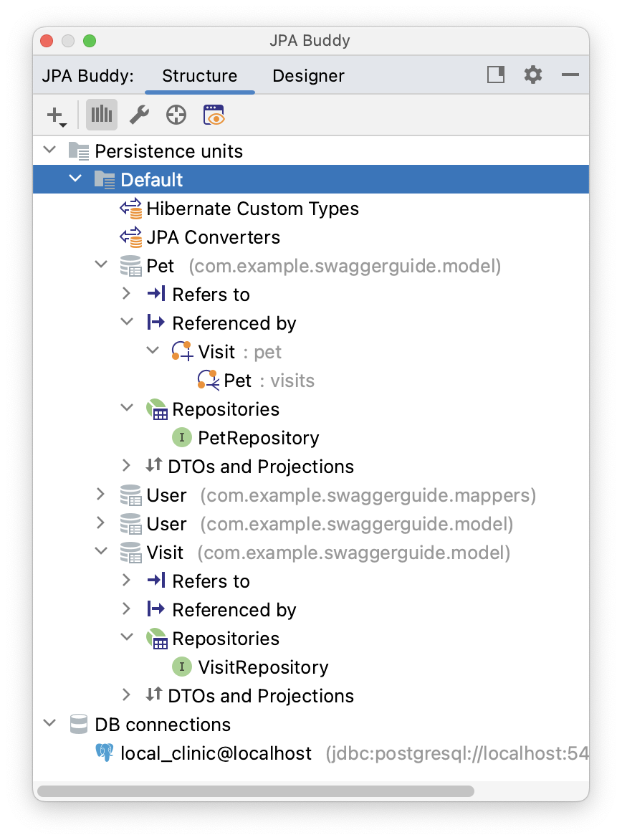The image size is (622, 840).
Task: Select the JPA Converters node
Action: (212, 237)
